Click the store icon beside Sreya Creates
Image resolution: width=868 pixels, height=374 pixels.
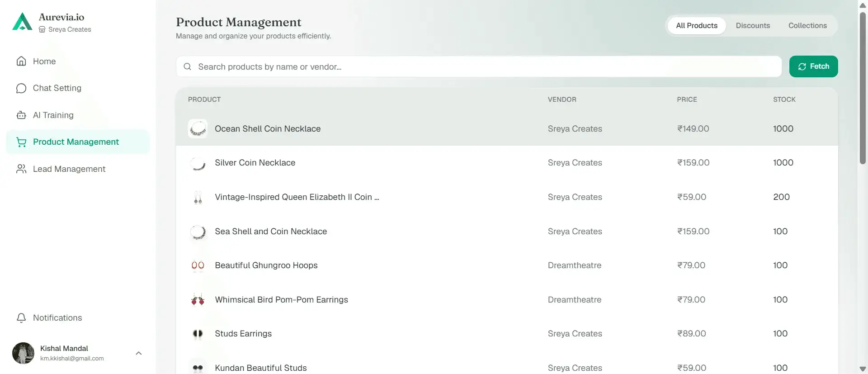pos(42,29)
